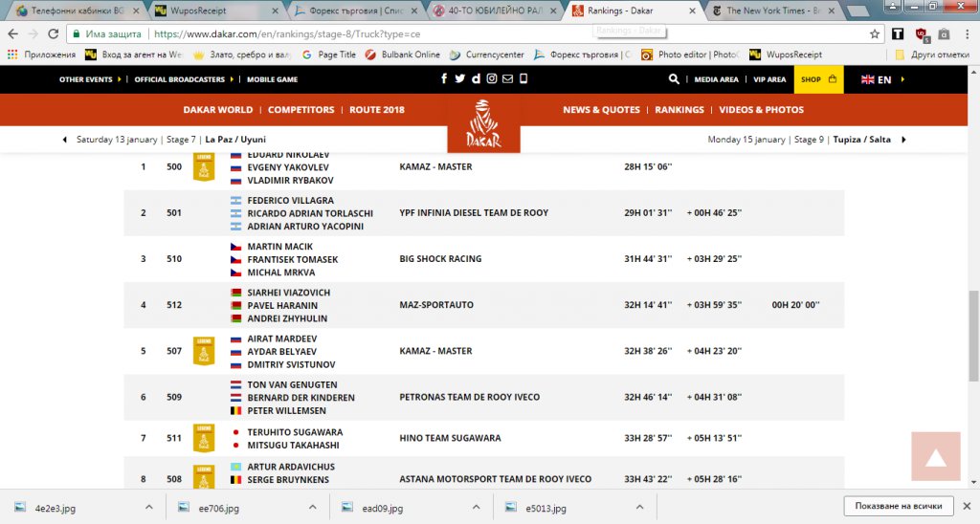Expand options for 4e2e3.jpg download
The image size is (980, 524).
point(148,507)
